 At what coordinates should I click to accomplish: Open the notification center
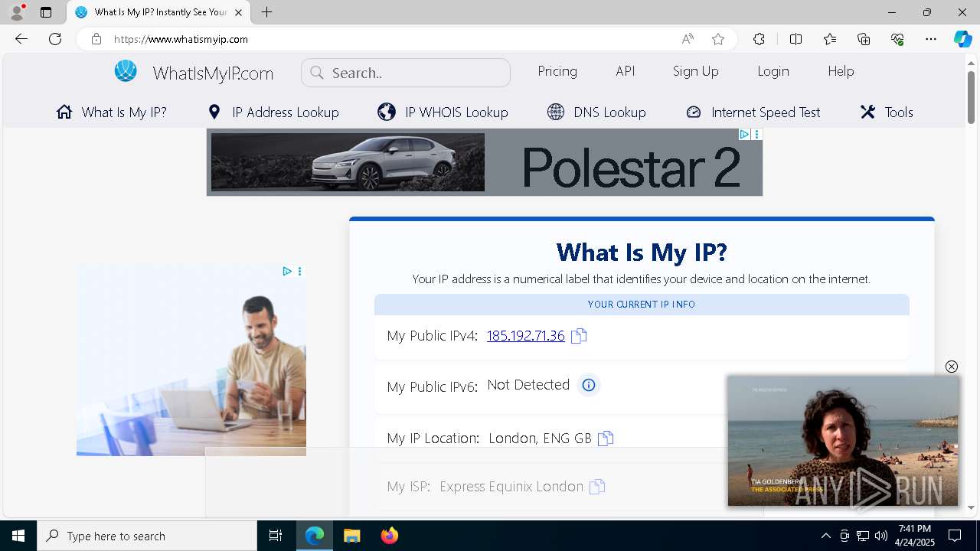(955, 536)
